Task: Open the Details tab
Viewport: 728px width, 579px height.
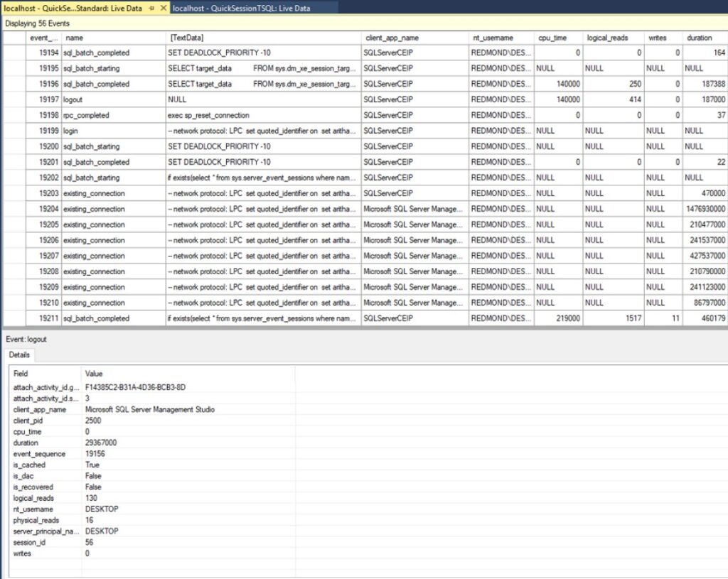Action: pyautogui.click(x=19, y=355)
